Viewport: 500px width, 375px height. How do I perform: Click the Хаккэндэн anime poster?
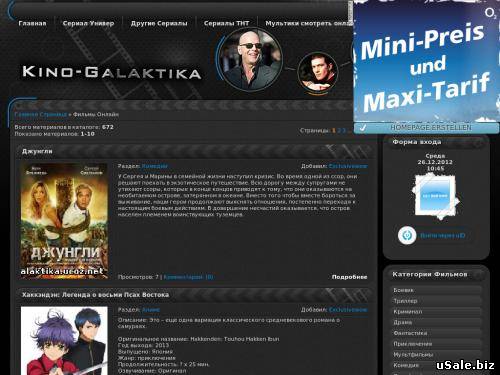coord(64,341)
